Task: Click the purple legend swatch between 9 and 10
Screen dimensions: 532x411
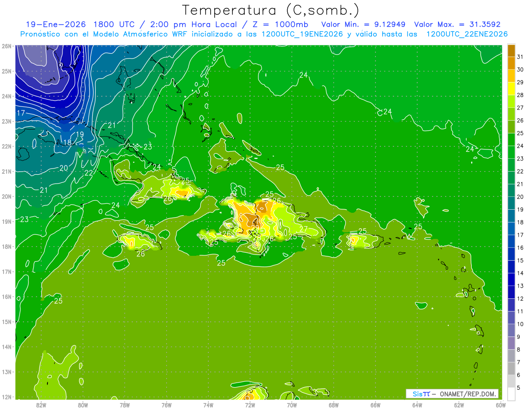Action: [511, 330]
